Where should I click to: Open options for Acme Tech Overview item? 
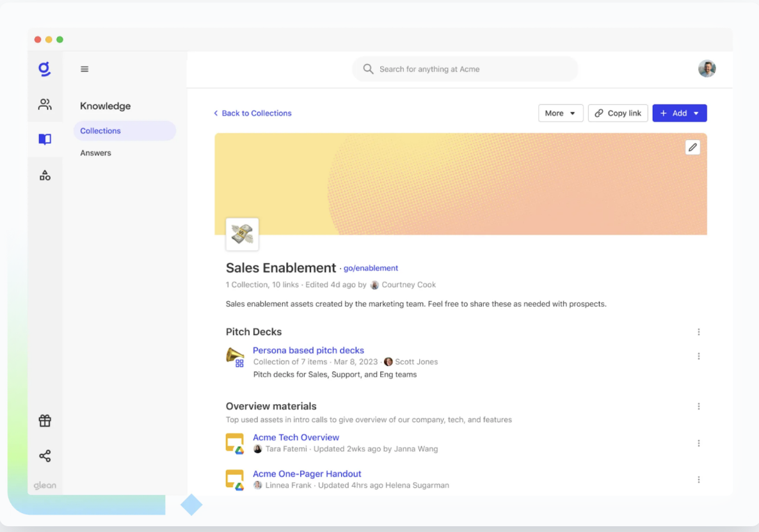[x=698, y=443]
